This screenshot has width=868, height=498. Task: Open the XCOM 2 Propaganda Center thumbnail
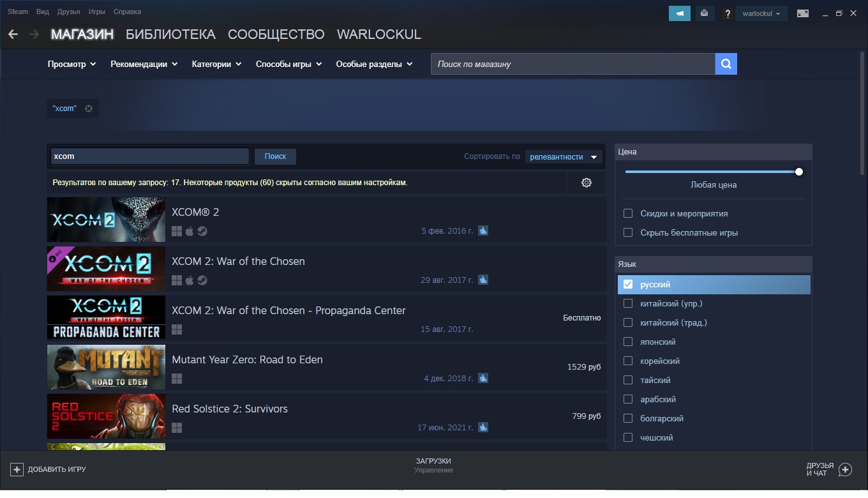(106, 317)
